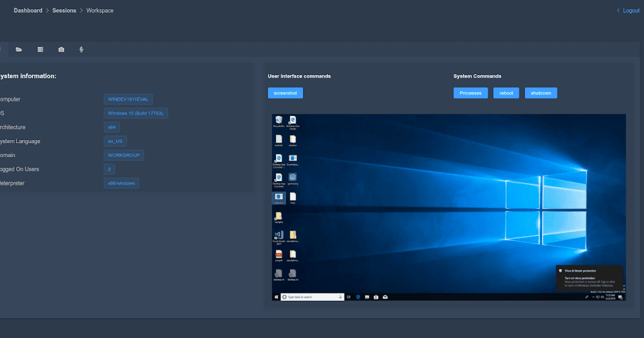Log out using the Logout link

pos(628,10)
